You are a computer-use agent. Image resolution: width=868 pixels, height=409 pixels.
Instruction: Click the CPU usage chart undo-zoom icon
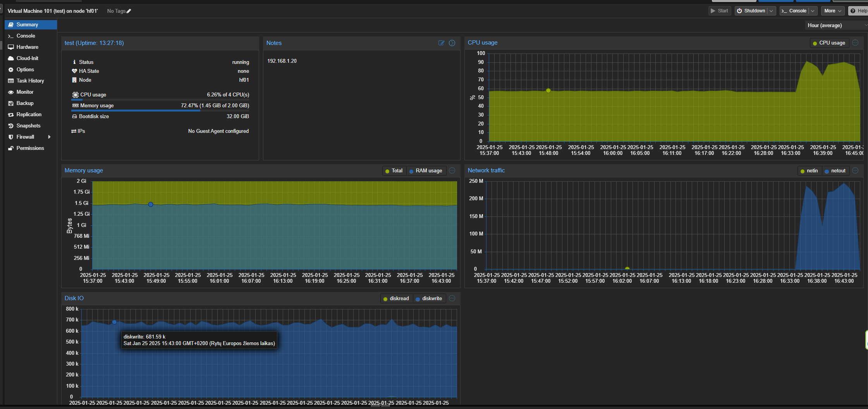856,43
